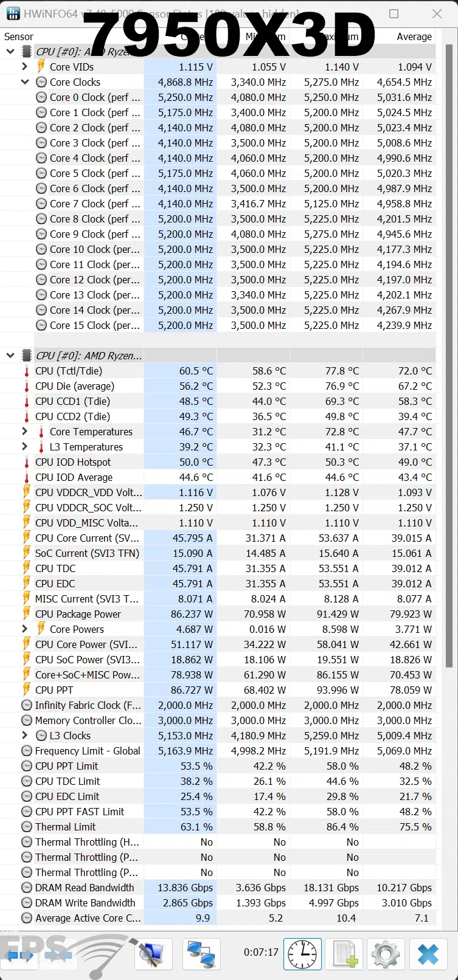Expand the Core VIDs node
The width and height of the screenshot is (458, 980).
pyautogui.click(x=25, y=67)
